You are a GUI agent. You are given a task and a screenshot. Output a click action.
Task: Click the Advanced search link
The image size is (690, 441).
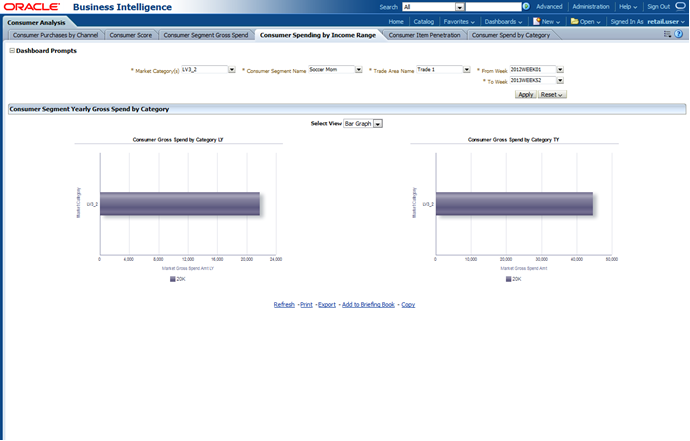(549, 7)
